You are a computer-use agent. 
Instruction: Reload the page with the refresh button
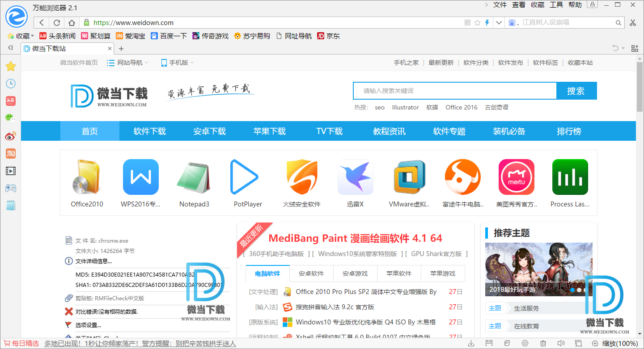click(x=57, y=22)
